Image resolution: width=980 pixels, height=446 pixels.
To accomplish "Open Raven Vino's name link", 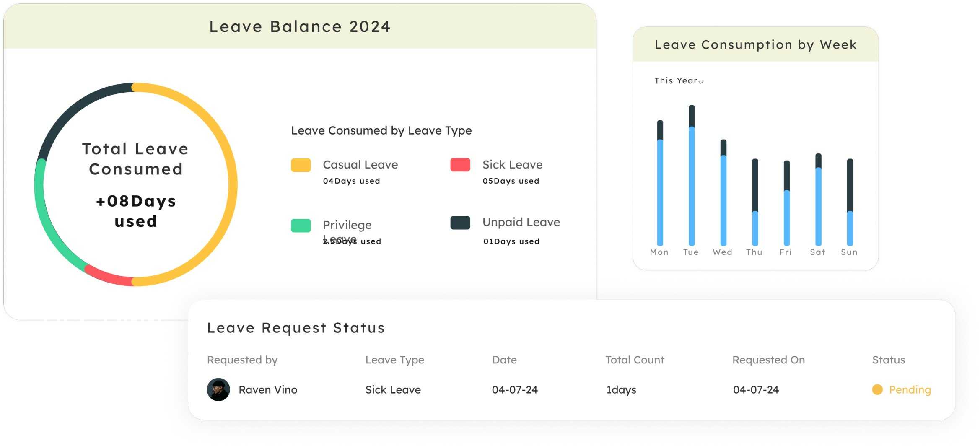I will [x=268, y=389].
